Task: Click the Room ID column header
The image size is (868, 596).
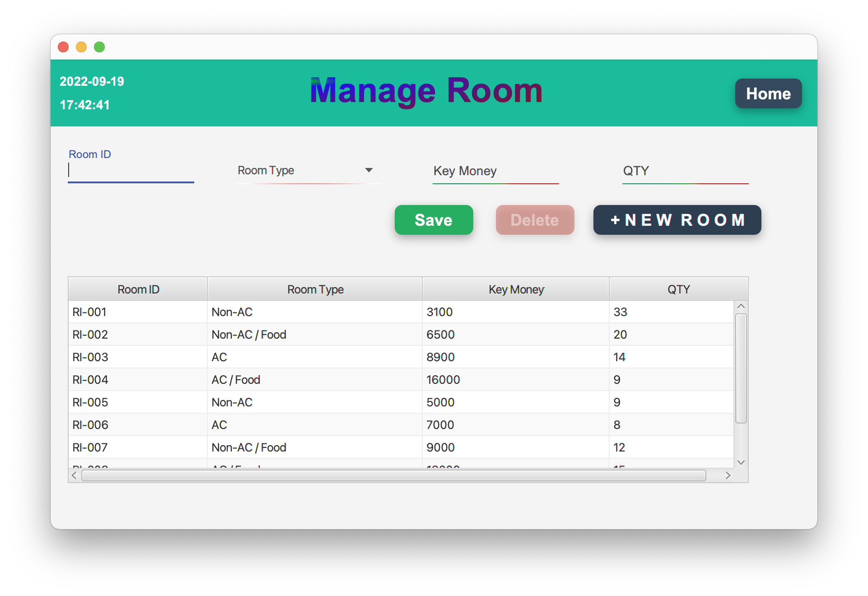Action: (137, 289)
